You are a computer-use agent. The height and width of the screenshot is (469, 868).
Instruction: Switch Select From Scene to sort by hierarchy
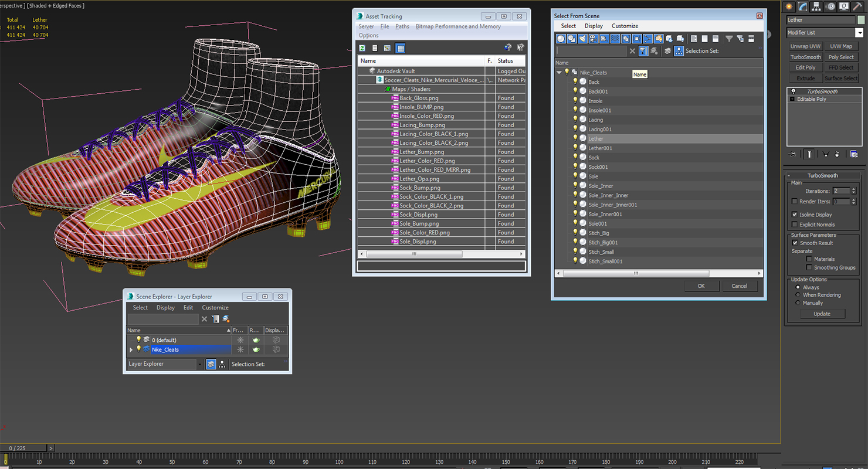[x=679, y=51]
